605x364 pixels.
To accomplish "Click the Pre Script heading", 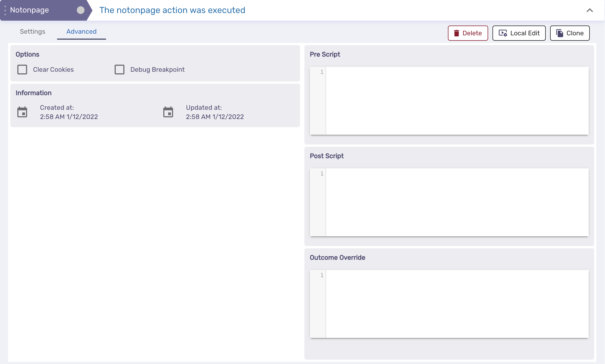I will coord(325,54).
